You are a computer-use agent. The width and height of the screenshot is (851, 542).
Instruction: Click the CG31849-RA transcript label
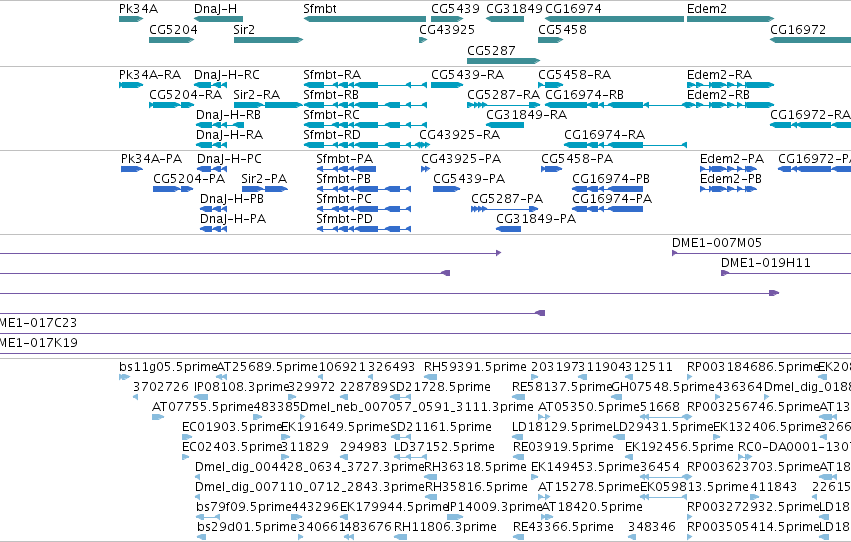pos(526,114)
